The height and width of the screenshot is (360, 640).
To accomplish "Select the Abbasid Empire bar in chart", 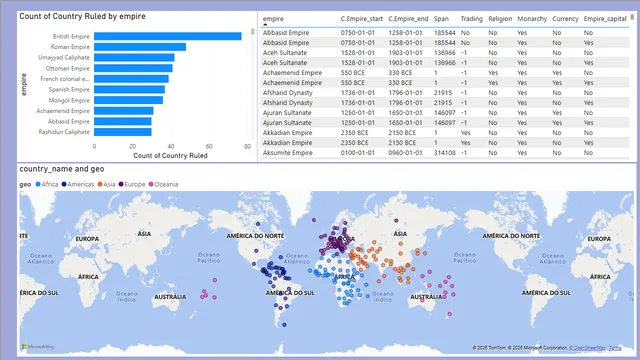I will 123,121.
